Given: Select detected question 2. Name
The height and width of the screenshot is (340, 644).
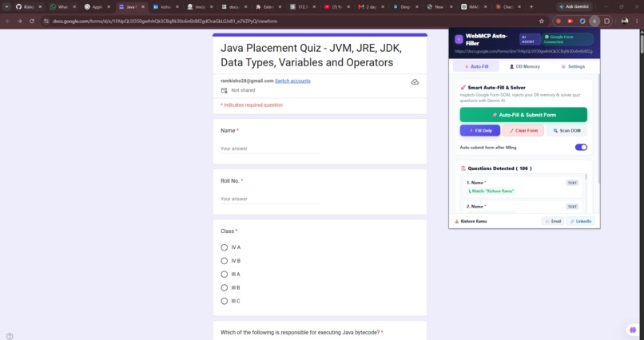Looking at the screenshot, I should (523, 208).
